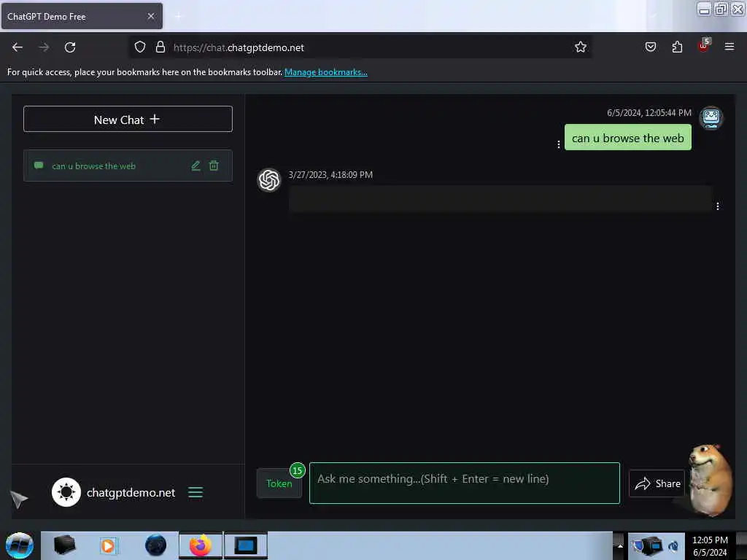Close the ChatGPT Demo Free tab

[151, 16]
